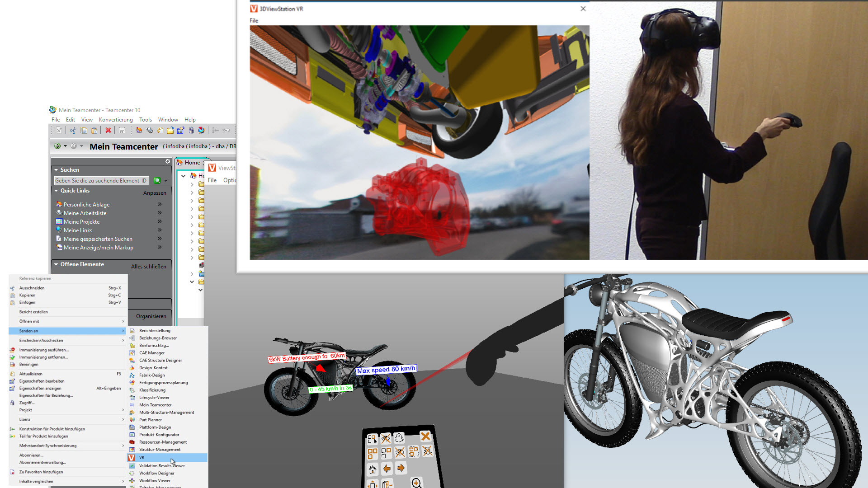Click the Anpassen link
Screen dimensions: 868x488
(x=155, y=193)
